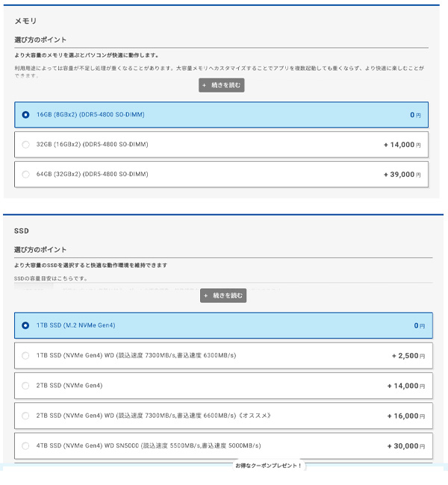Click 選び方のポイント under the メモリ heading

pyautogui.click(x=40, y=40)
